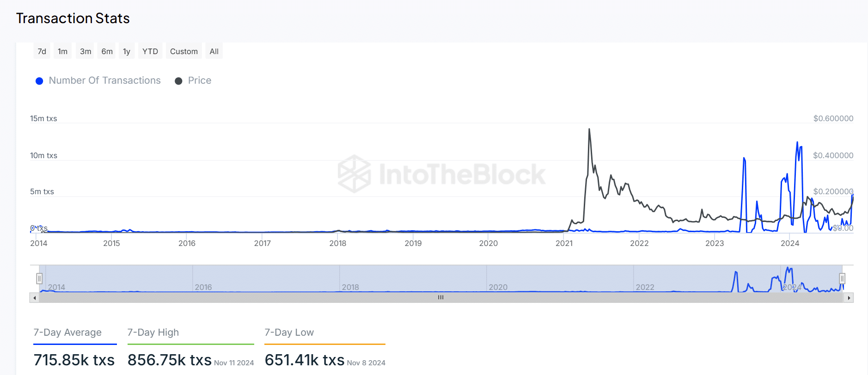868x375 pixels.
Task: Open the 7-Day Low tab
Action: click(x=289, y=332)
